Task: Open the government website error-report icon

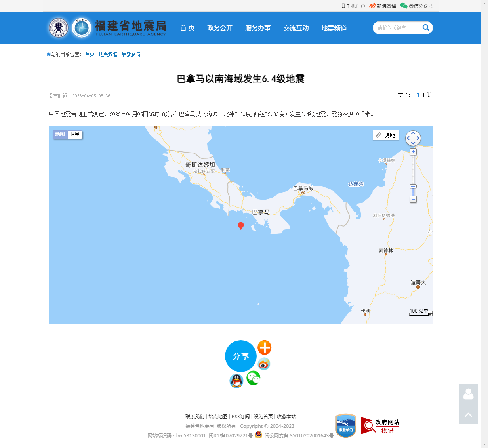Action: pos(380,426)
